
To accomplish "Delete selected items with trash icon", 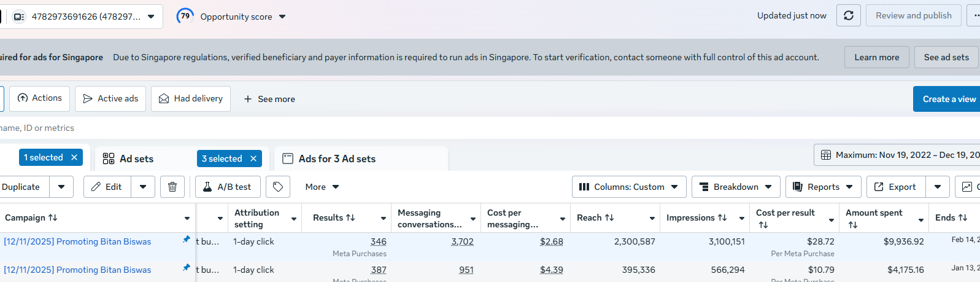I will (172, 187).
